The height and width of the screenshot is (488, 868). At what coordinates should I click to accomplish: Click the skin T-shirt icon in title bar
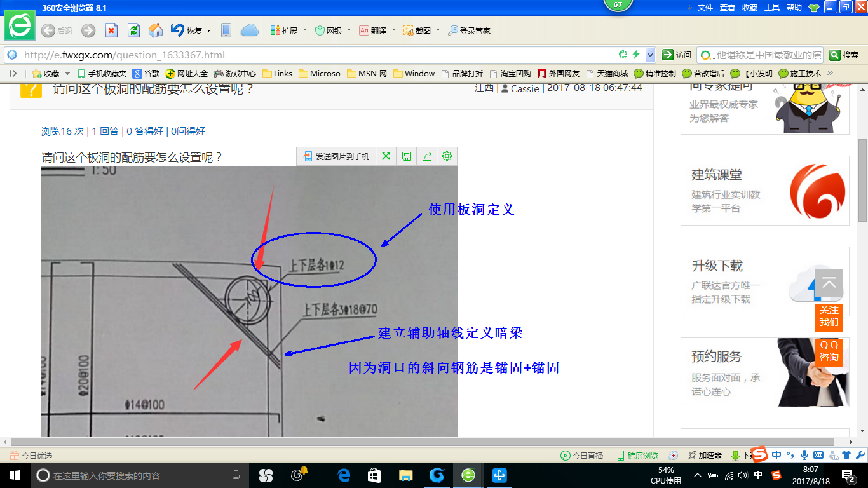pos(814,8)
